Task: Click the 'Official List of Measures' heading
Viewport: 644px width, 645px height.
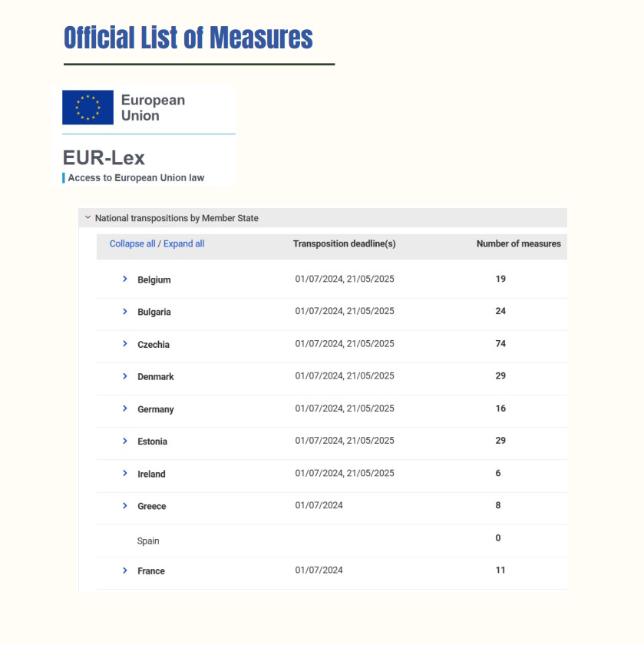Action: (x=187, y=38)
